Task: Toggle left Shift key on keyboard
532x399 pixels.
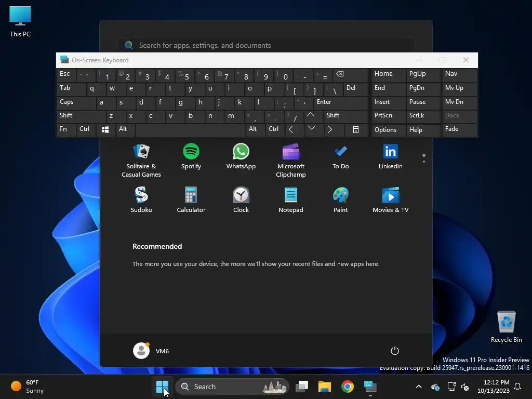Action: (81, 116)
